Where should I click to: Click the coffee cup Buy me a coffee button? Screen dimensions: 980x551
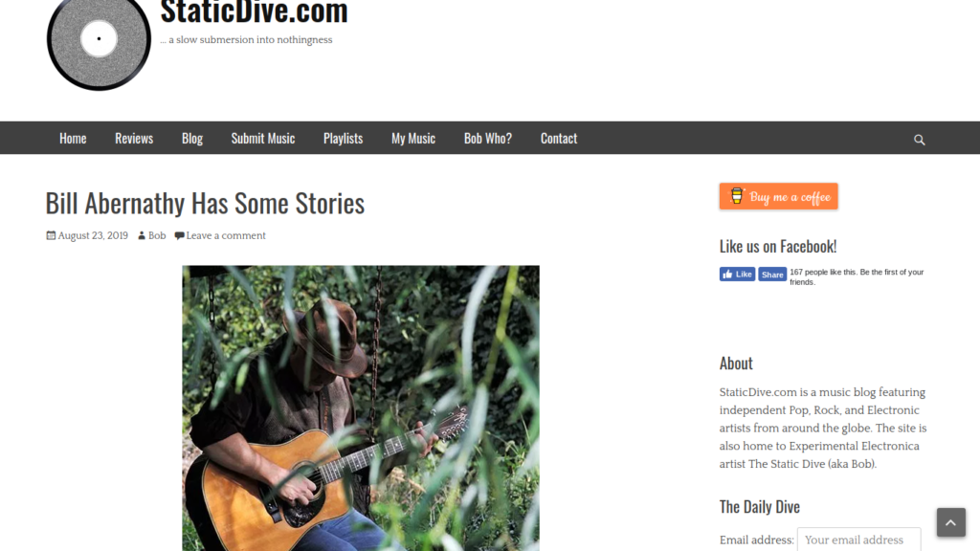point(778,197)
